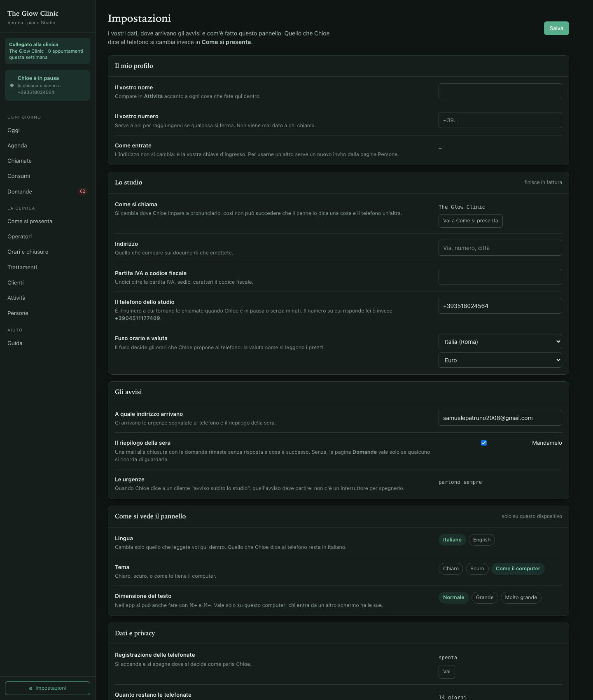The height and width of the screenshot is (700, 593).
Task: Open Oggi in the sidebar
Action: click(x=47, y=130)
